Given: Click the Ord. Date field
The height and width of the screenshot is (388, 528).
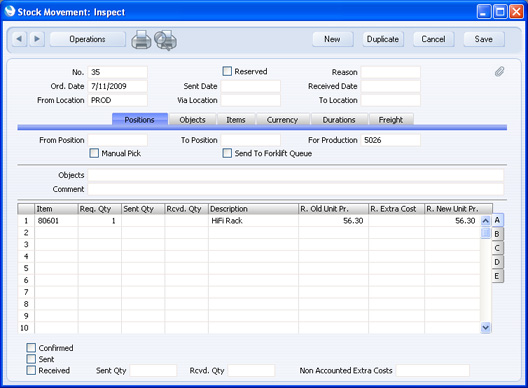Looking at the screenshot, I should pos(117,86).
